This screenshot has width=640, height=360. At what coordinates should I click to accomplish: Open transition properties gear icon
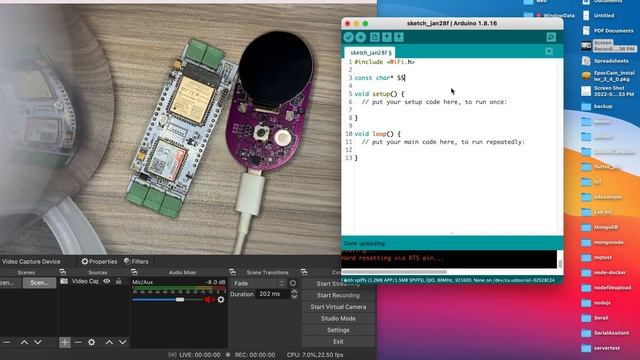pyautogui.click(x=293, y=283)
